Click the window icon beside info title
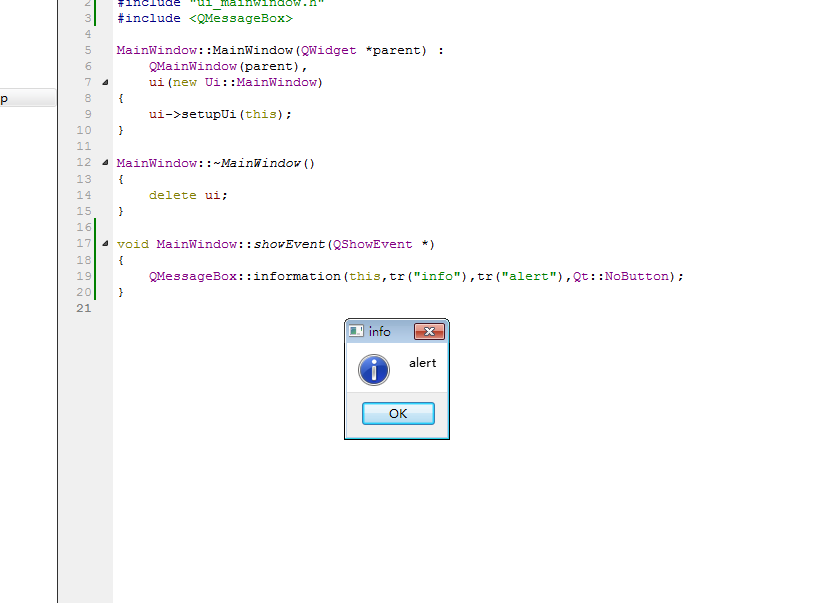 [356, 332]
